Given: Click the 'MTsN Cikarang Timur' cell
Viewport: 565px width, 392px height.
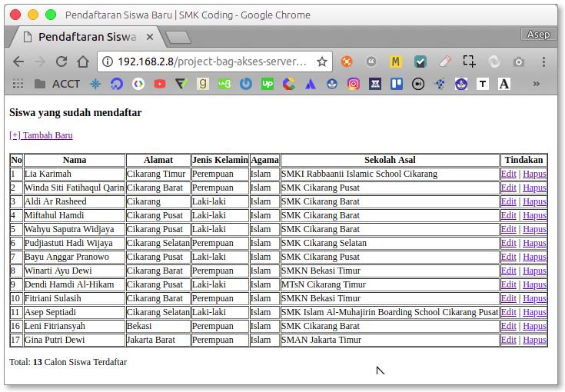Looking at the screenshot, I should (x=390, y=284).
